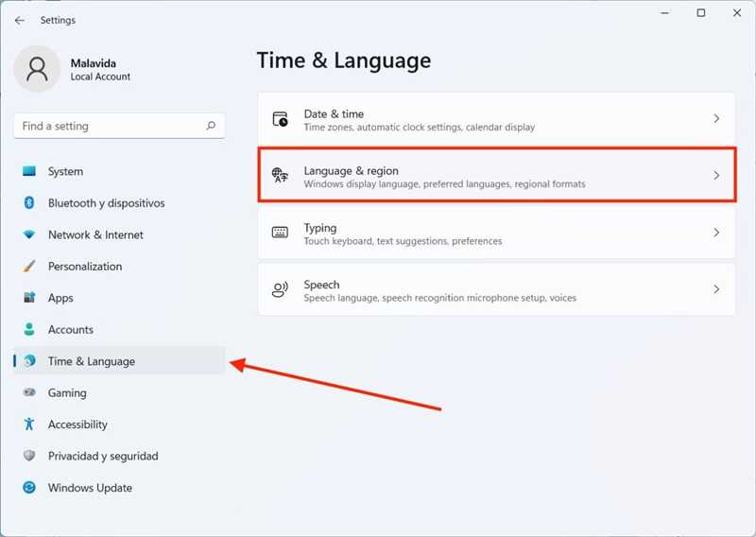Go to Accessibility label in sidebar
This screenshot has height=537, width=756.
pos(77,424)
